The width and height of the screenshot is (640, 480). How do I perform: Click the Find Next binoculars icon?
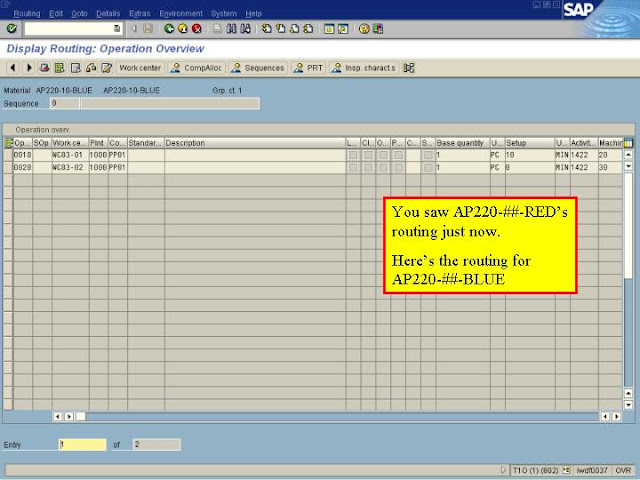tap(245, 29)
